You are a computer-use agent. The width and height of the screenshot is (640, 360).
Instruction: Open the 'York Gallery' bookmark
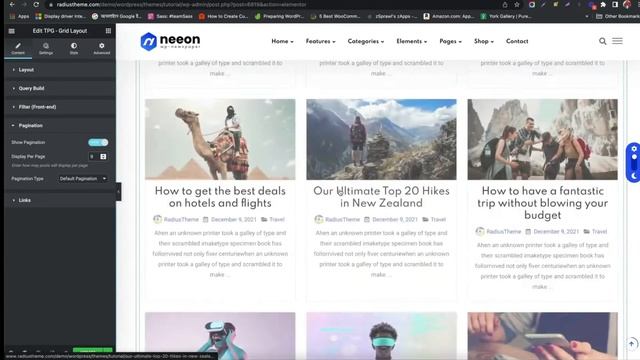[506, 16]
